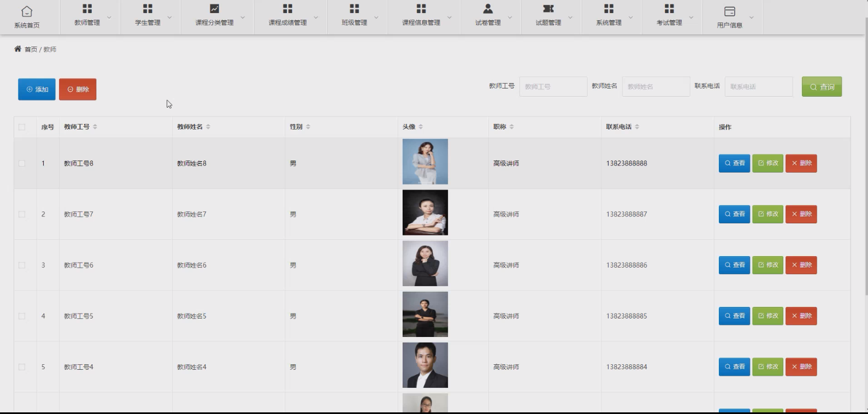The image size is (868, 414).
Task: Focus the 教师姓名 search input field
Action: coord(656,87)
